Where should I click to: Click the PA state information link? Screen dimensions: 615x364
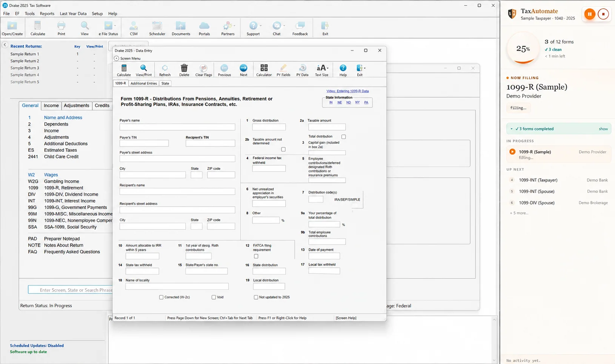click(x=366, y=102)
